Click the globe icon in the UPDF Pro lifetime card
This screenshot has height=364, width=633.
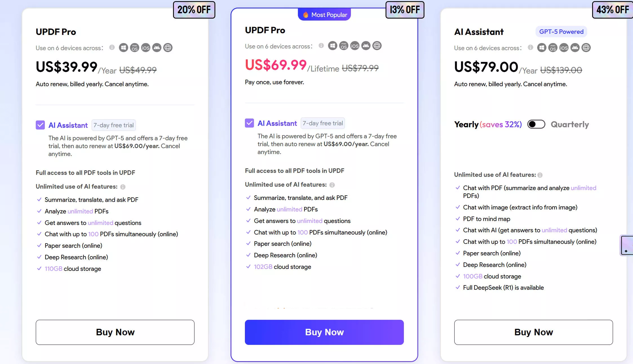coord(377,46)
